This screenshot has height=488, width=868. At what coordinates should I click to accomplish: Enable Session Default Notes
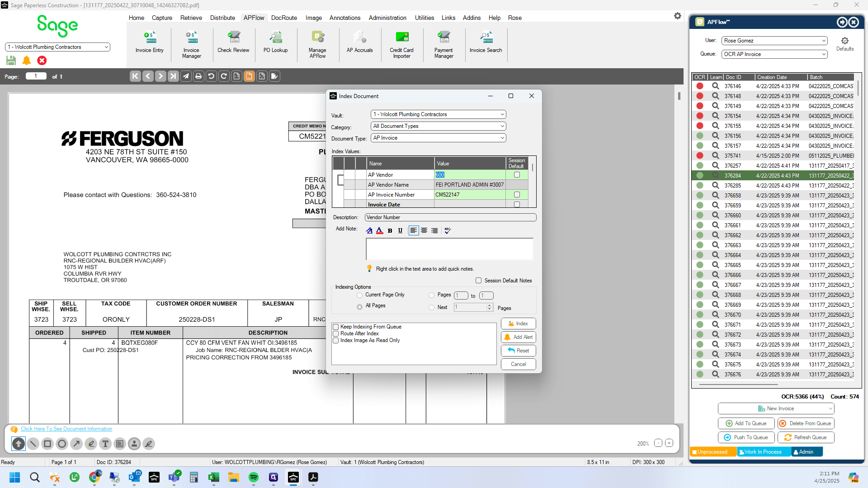[478, 281]
